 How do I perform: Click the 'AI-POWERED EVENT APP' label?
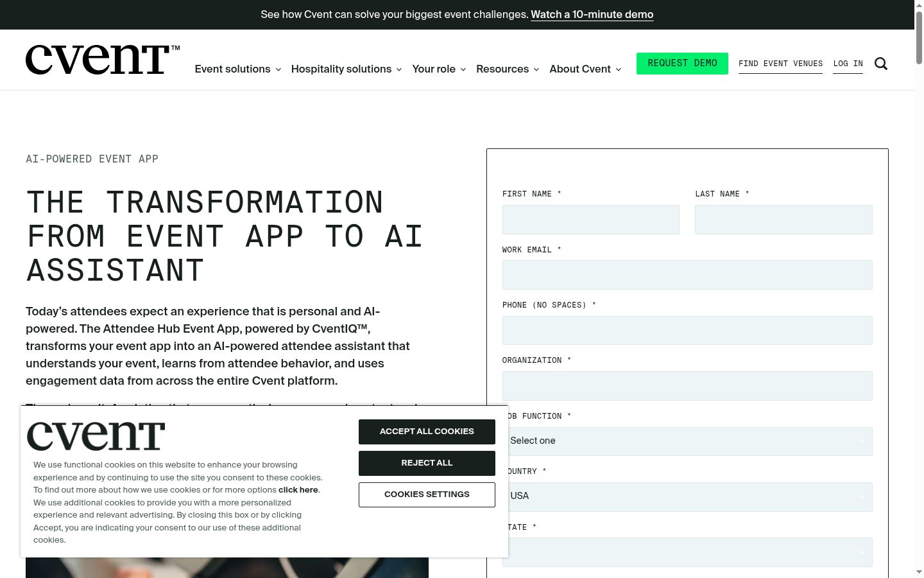(92, 159)
